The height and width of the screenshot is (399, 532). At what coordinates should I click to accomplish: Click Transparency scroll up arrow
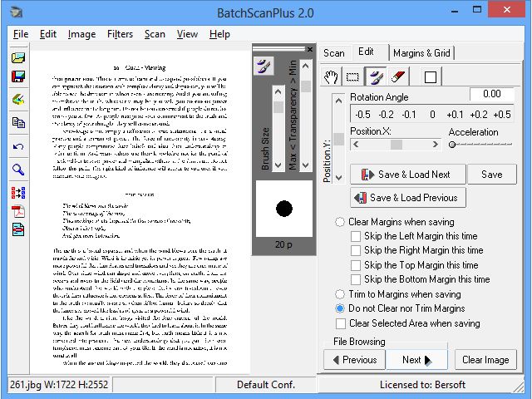click(306, 66)
